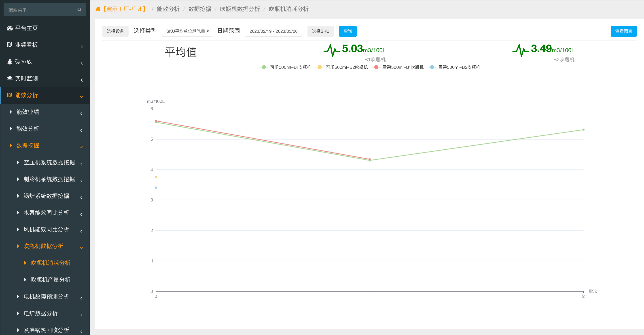
Task: Click the pulse icon beside 3.49 value
Action: tap(521, 50)
